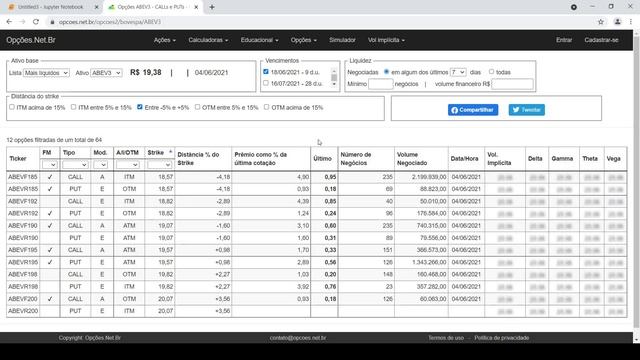
Task: Uncheck Entre -5% e +5%
Action: [140, 107]
